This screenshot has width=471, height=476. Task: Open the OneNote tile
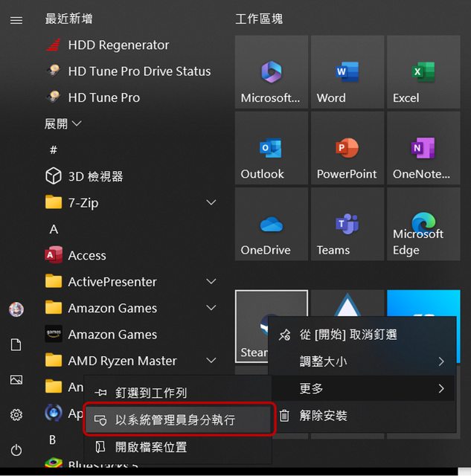click(423, 148)
